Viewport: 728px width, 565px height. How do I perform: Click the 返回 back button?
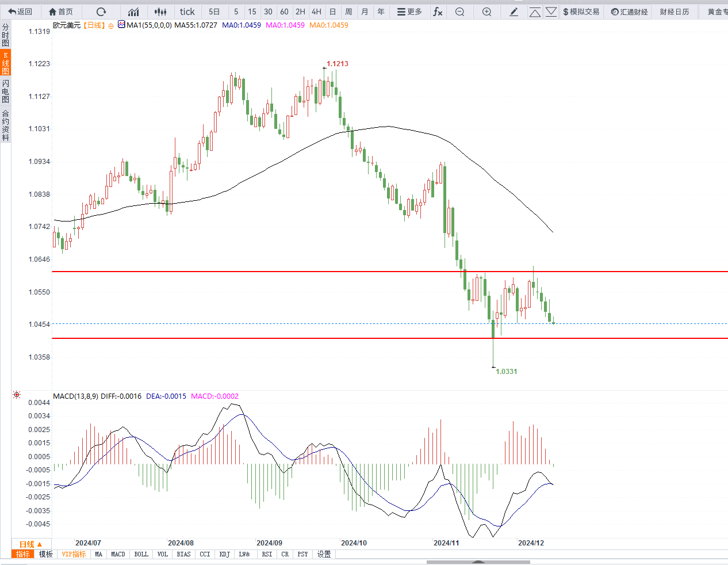(x=21, y=12)
